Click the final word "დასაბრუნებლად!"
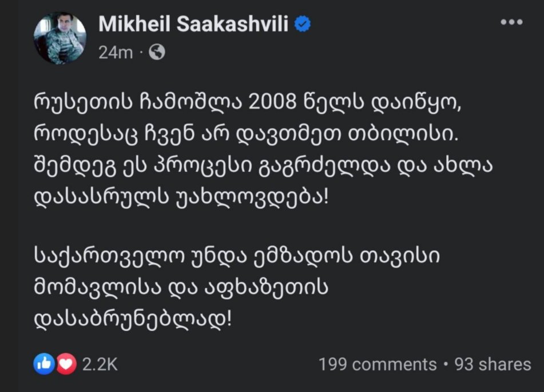The width and height of the screenshot is (544, 392). 133,316
